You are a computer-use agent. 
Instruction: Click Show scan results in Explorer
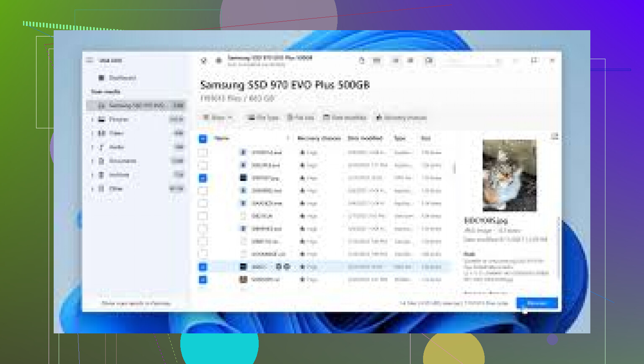tap(136, 303)
